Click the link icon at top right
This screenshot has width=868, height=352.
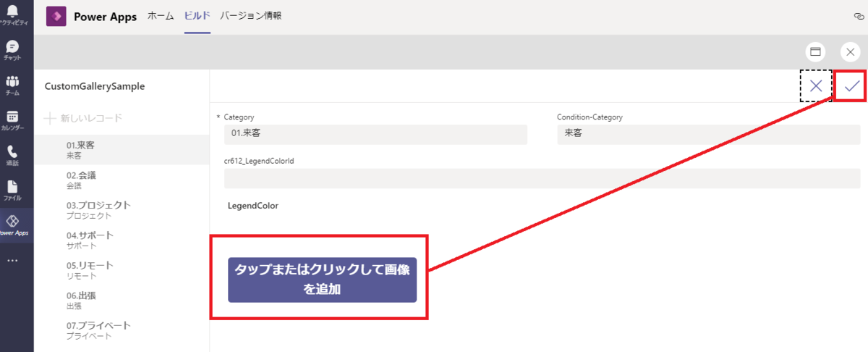pos(859,16)
